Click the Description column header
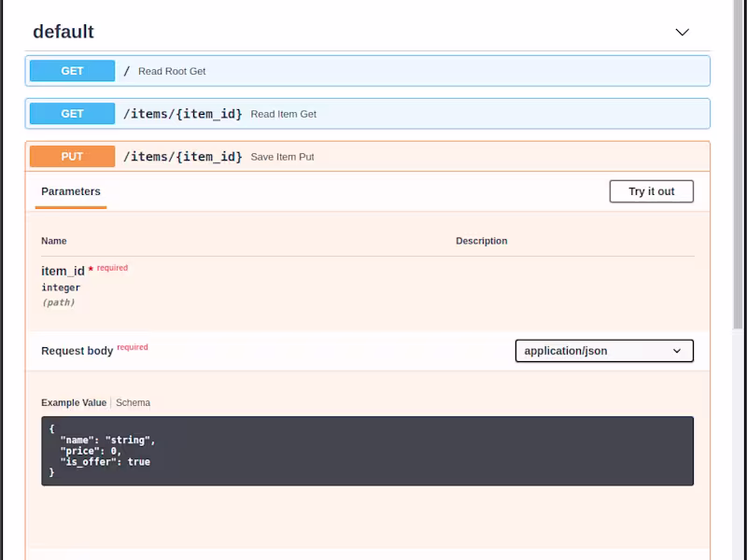 pos(481,241)
